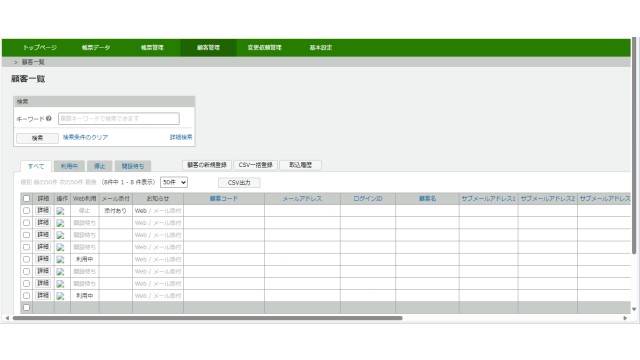Sort by サブメールアドレス2 column header
This screenshot has width=640, height=360.
548,199
